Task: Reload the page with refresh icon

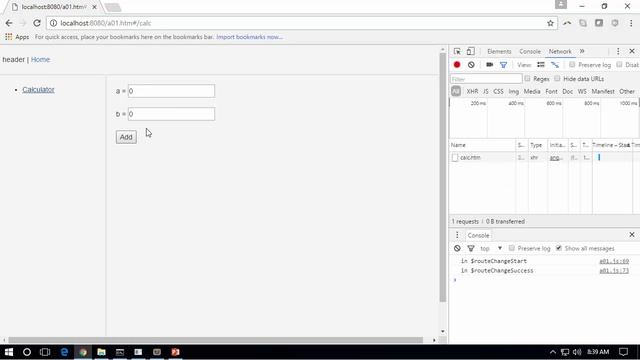Action: click(x=37, y=23)
